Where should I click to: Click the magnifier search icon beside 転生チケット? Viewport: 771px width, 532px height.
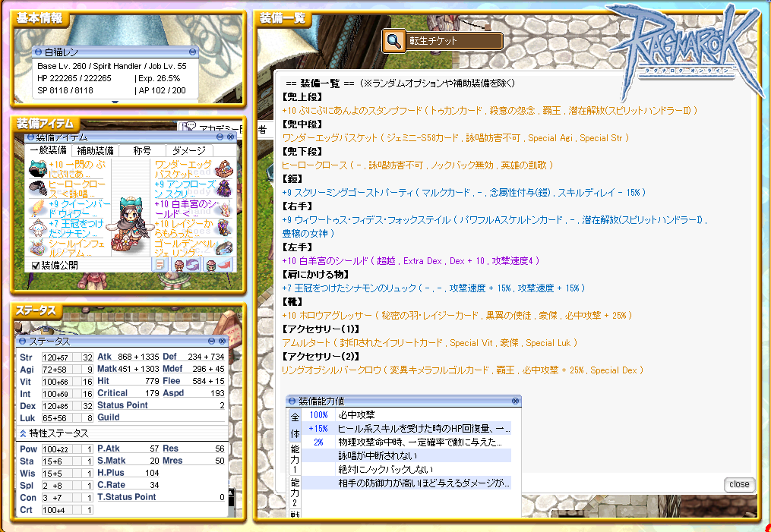tap(393, 41)
